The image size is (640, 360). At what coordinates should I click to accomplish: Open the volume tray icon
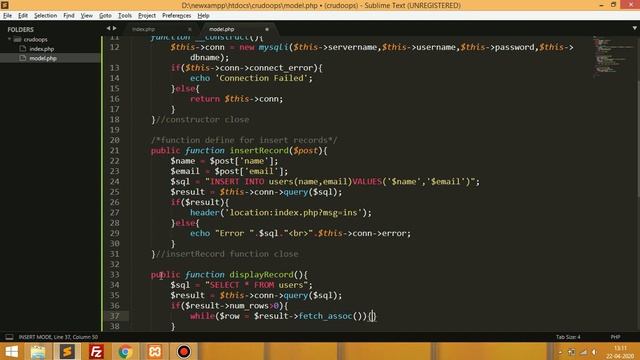pos(595,352)
